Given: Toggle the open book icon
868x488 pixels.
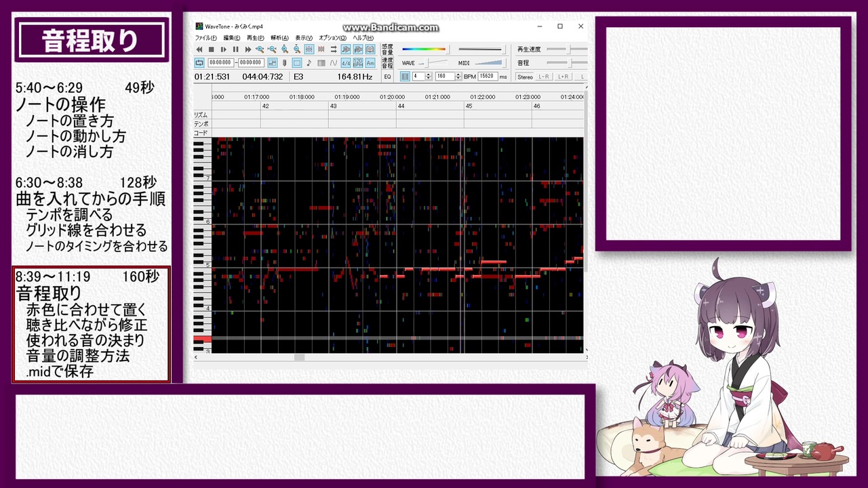Looking at the screenshot, I should click(x=370, y=49).
